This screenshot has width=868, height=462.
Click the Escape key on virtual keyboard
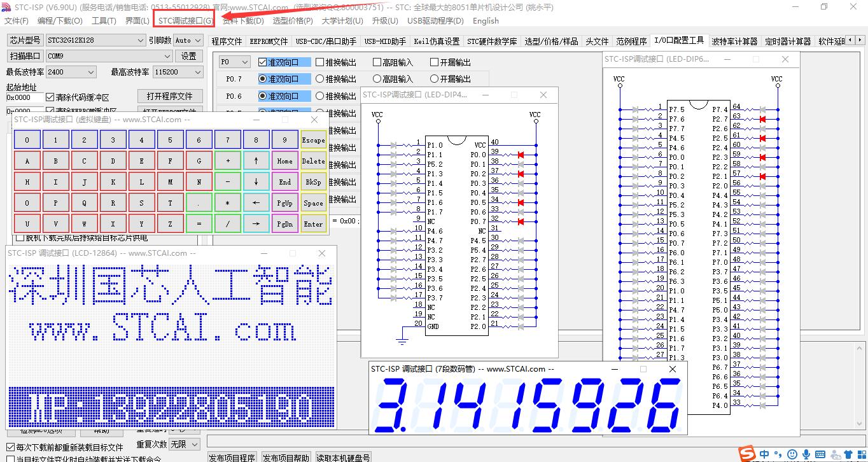pyautogui.click(x=313, y=140)
